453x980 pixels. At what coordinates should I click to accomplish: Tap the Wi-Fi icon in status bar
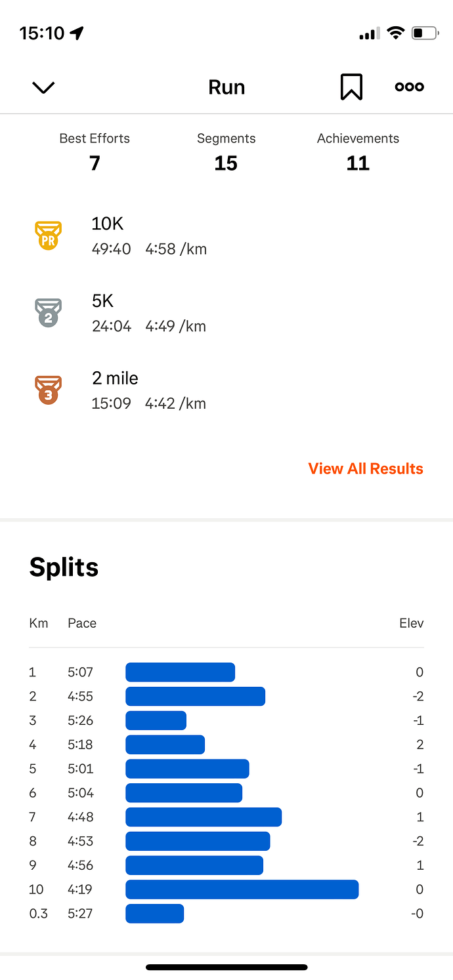[395, 33]
